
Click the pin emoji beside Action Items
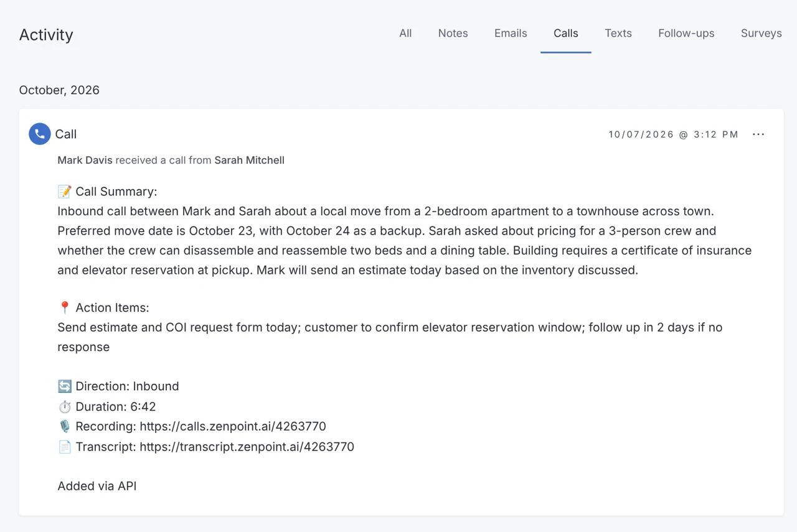coord(65,308)
